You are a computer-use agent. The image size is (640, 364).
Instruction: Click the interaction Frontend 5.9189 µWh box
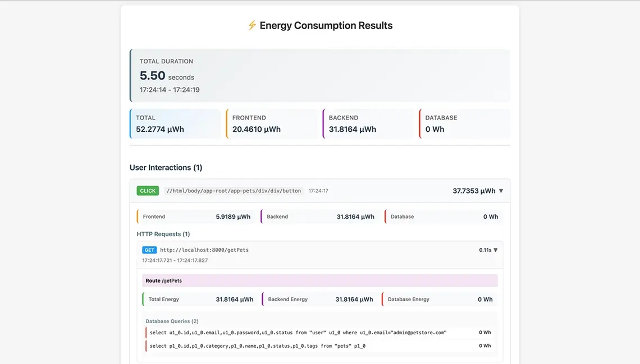click(x=195, y=216)
